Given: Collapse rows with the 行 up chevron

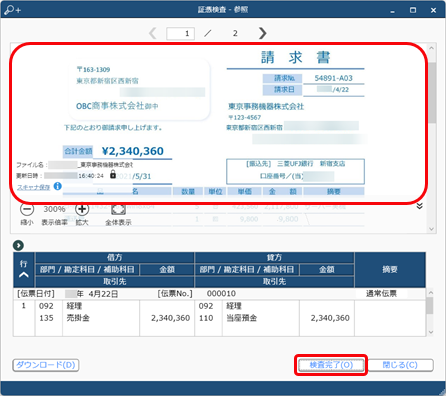Looking at the screenshot, I should pyautogui.click(x=23, y=275).
